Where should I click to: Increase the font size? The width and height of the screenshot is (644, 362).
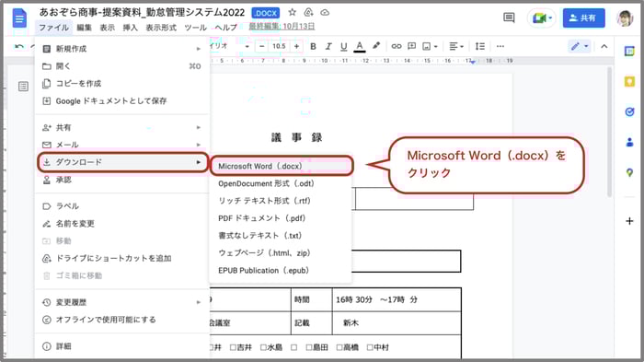coord(296,46)
